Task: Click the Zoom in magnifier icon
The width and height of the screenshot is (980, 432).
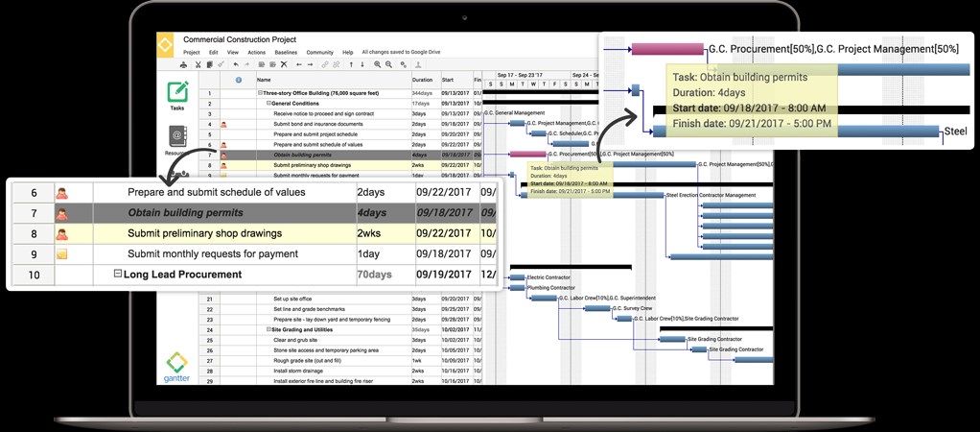Action: (x=378, y=64)
